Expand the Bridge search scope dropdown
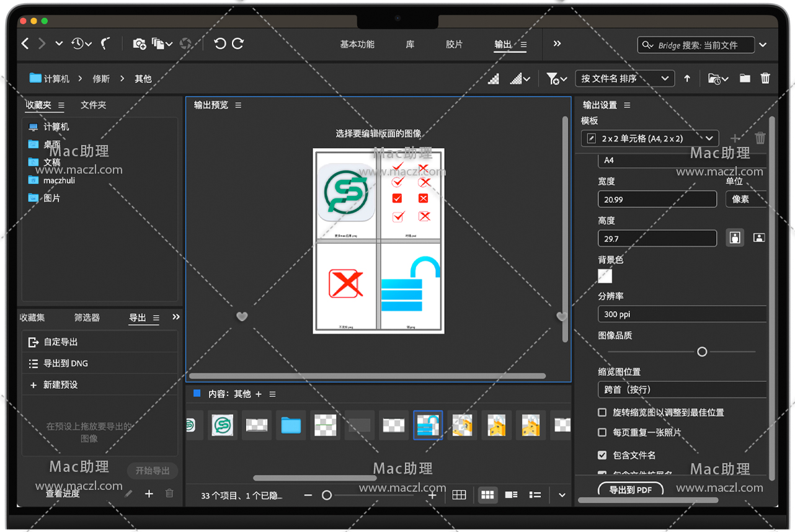 click(763, 45)
